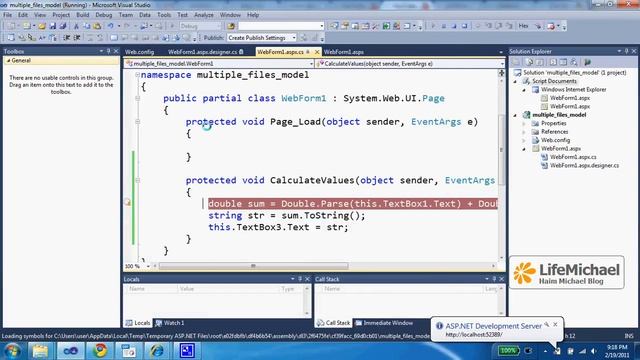
Task: Open the Analyze menu
Action: (204, 15)
